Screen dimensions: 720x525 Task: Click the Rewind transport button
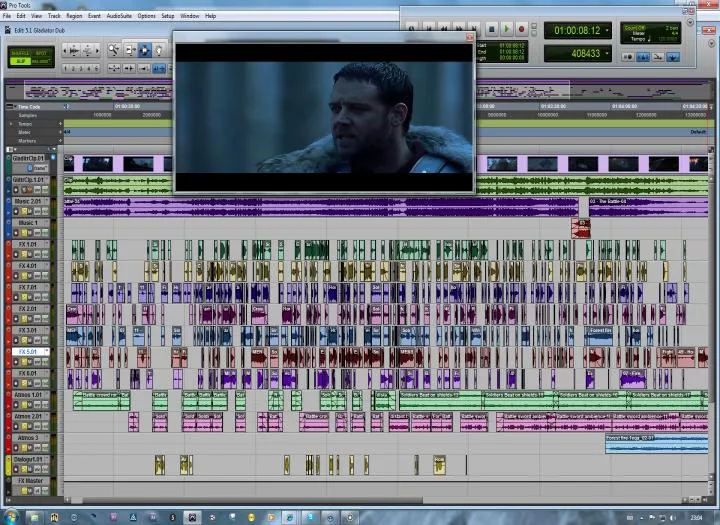[444, 29]
